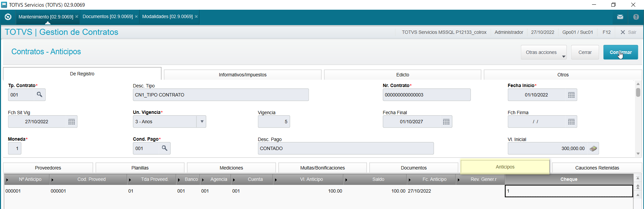
Task: Open Tp. Contrato search magnifier
Action: 40,95
